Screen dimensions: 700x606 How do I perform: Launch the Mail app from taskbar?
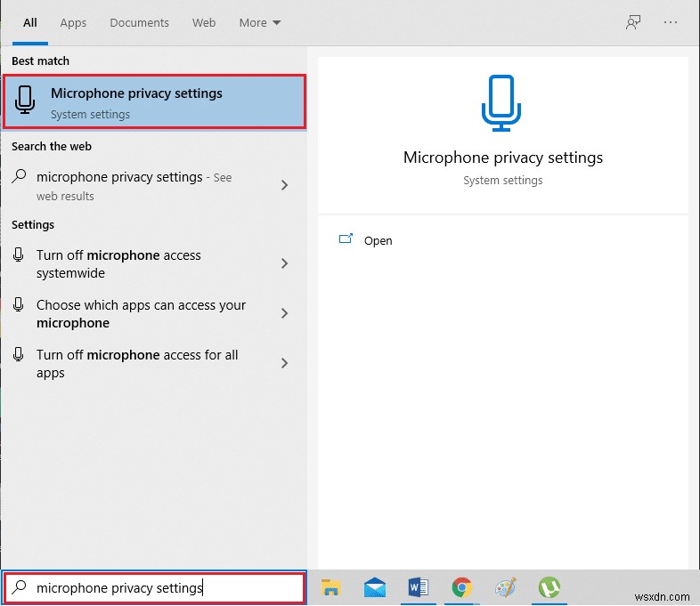[x=375, y=587]
